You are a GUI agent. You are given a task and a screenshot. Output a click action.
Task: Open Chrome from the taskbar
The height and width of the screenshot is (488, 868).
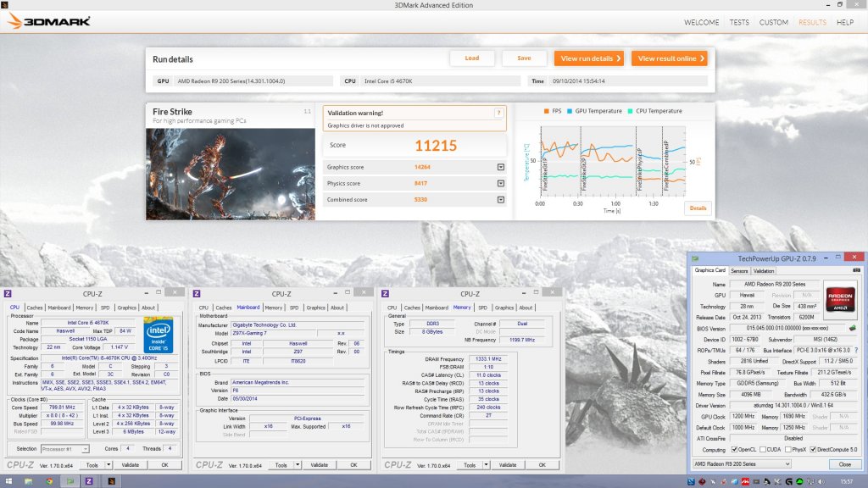(x=49, y=481)
